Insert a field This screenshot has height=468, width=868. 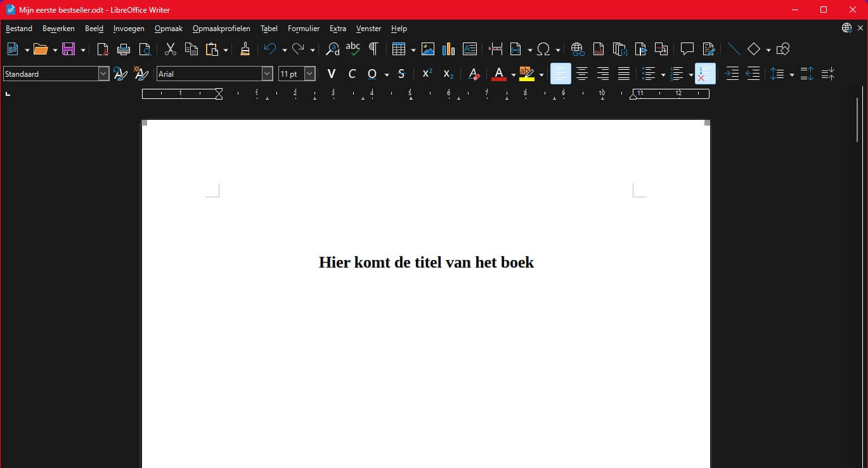pyautogui.click(x=515, y=49)
